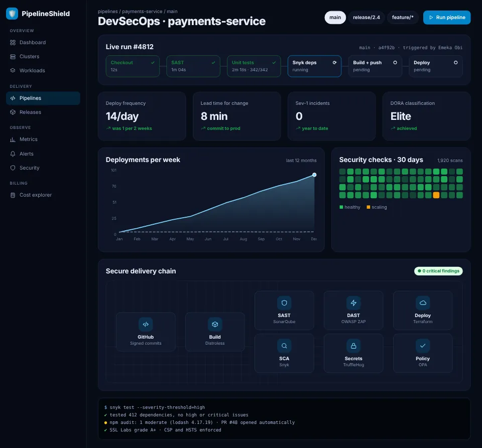482x448 pixels.
Task: Click the green healthy legend swatch
Action: [341, 207]
